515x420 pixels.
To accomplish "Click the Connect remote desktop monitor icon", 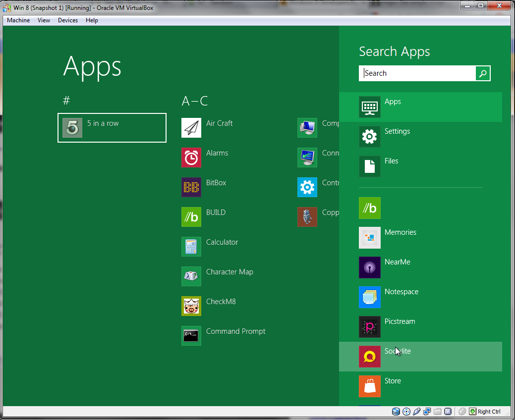I will coord(307,157).
